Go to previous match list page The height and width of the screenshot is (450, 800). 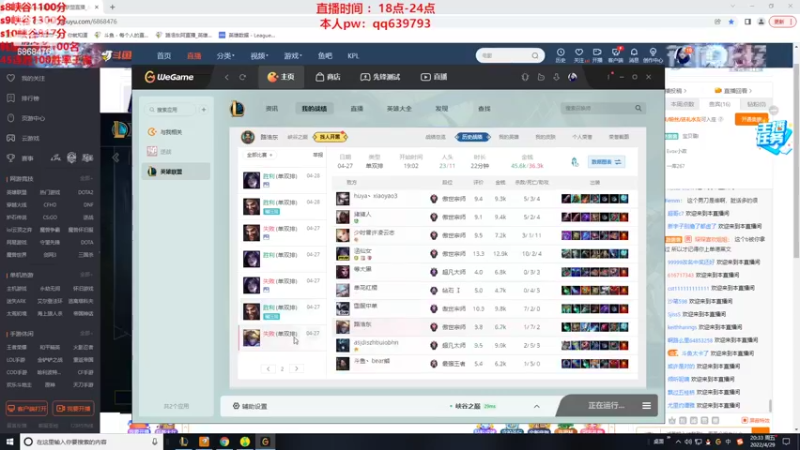(x=268, y=368)
